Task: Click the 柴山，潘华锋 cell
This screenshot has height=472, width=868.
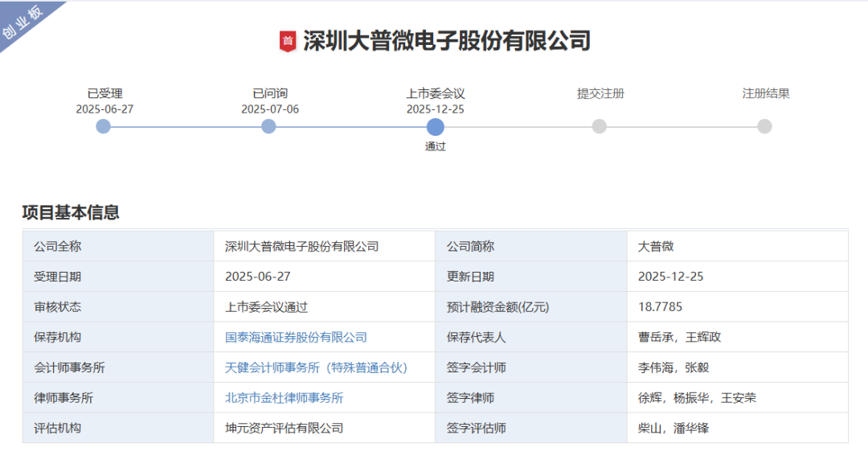Action: (737, 428)
